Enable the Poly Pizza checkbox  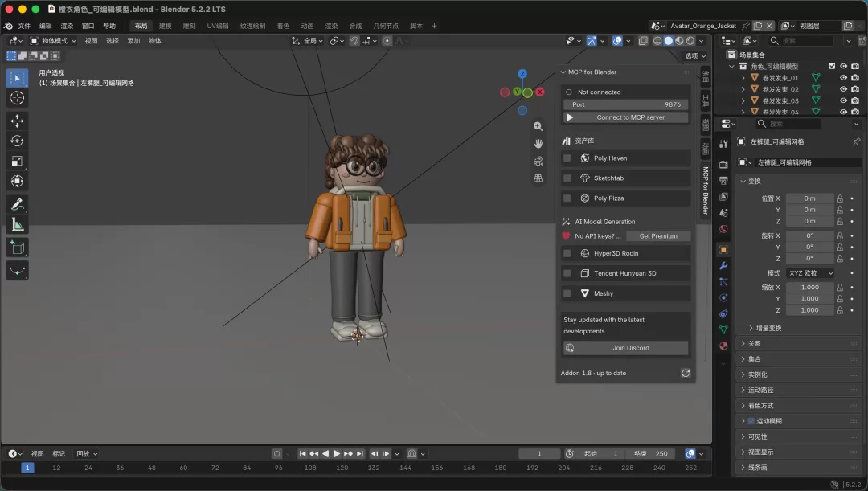pos(567,198)
